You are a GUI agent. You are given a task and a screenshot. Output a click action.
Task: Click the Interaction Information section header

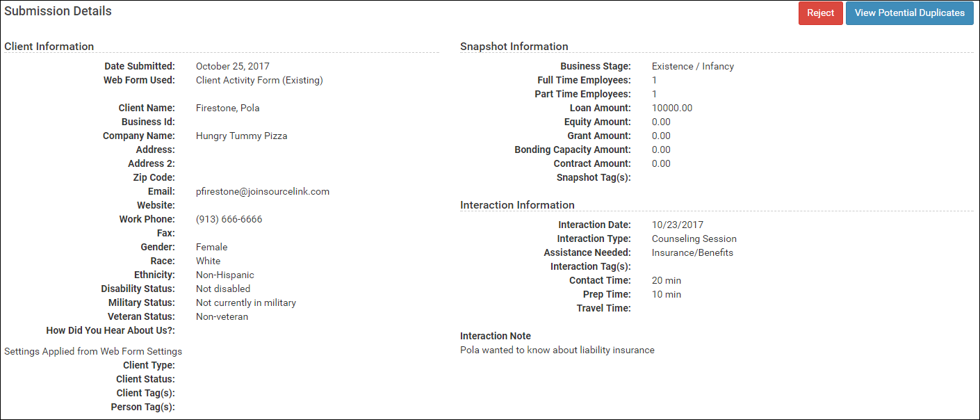tap(517, 205)
